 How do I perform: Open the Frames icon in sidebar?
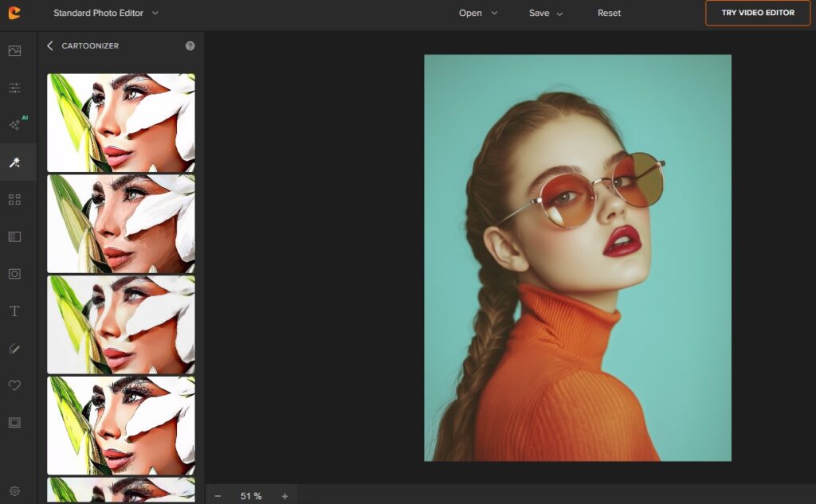[x=14, y=422]
